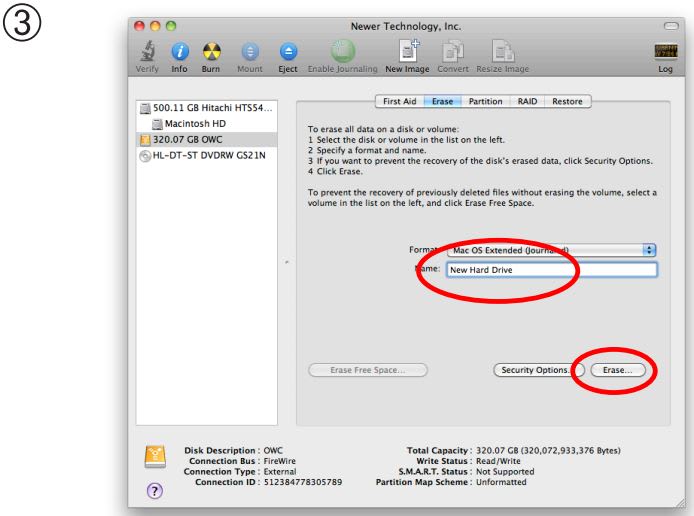
Task: Click the Name text field
Action: (552, 270)
